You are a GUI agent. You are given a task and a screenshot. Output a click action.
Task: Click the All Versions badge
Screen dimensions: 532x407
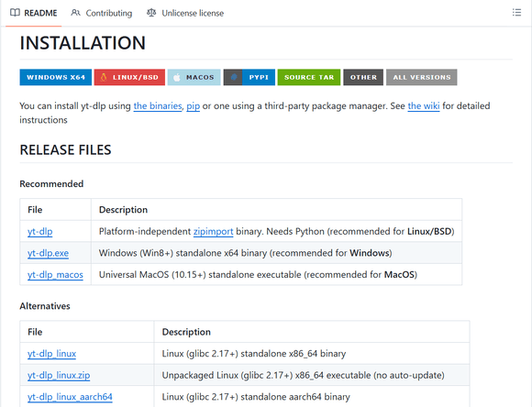pyautogui.click(x=422, y=77)
